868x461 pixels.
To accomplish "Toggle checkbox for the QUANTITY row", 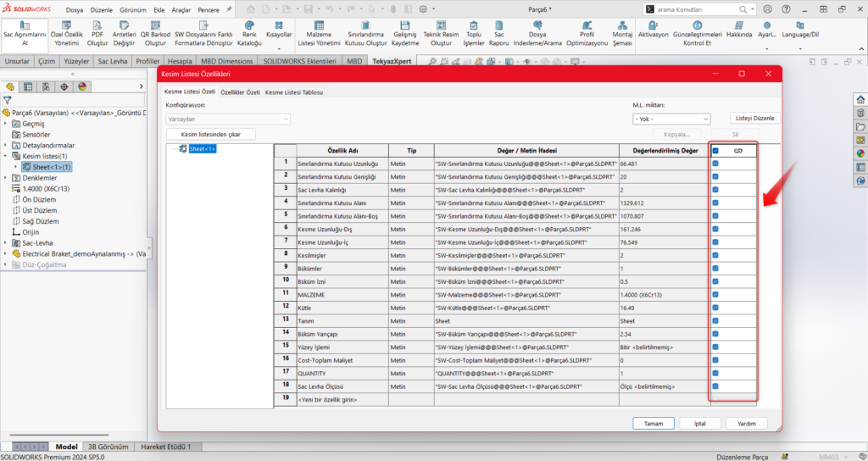I will click(715, 373).
